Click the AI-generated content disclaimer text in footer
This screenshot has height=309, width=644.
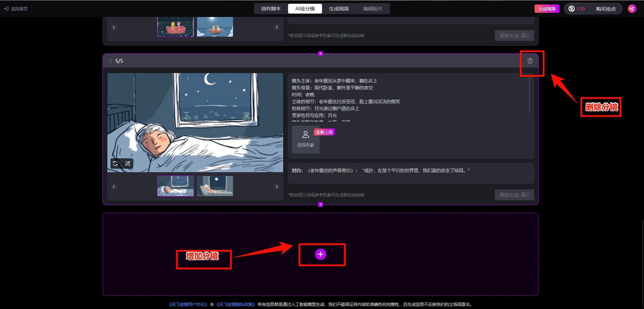click(365, 304)
